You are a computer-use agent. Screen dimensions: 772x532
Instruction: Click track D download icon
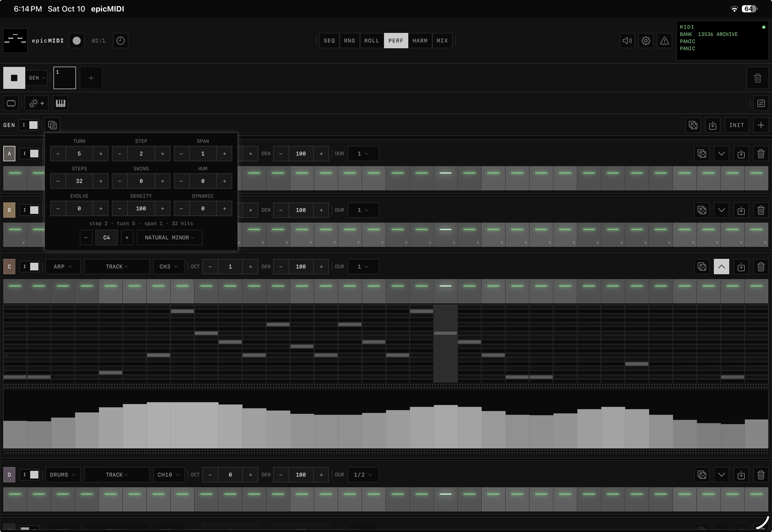click(741, 475)
